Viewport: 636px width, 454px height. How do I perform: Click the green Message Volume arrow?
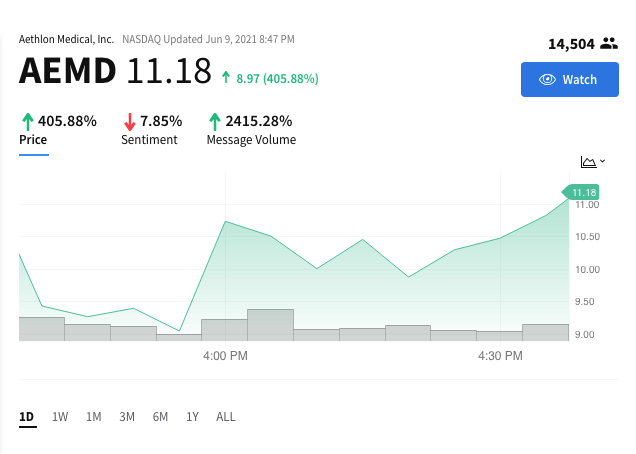point(215,122)
